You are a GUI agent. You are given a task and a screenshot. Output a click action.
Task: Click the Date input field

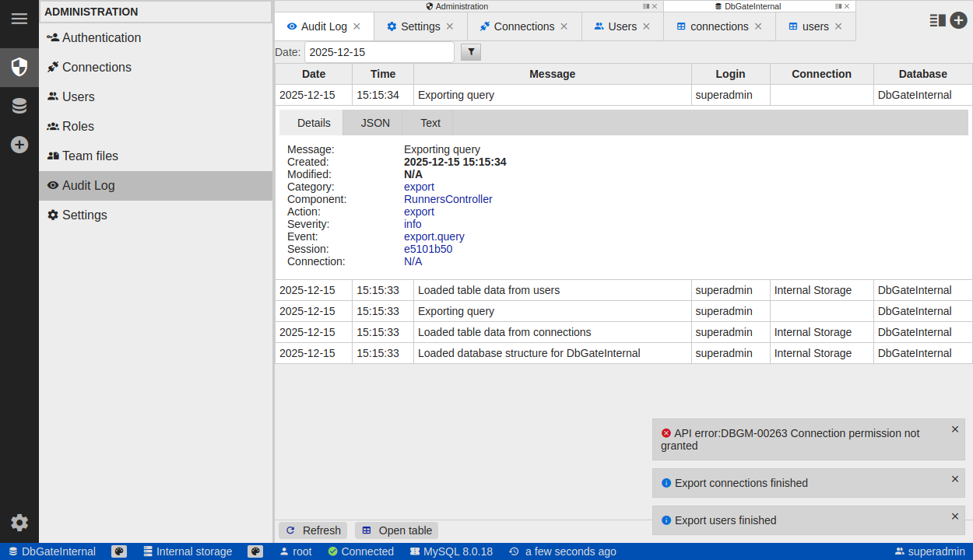(379, 52)
